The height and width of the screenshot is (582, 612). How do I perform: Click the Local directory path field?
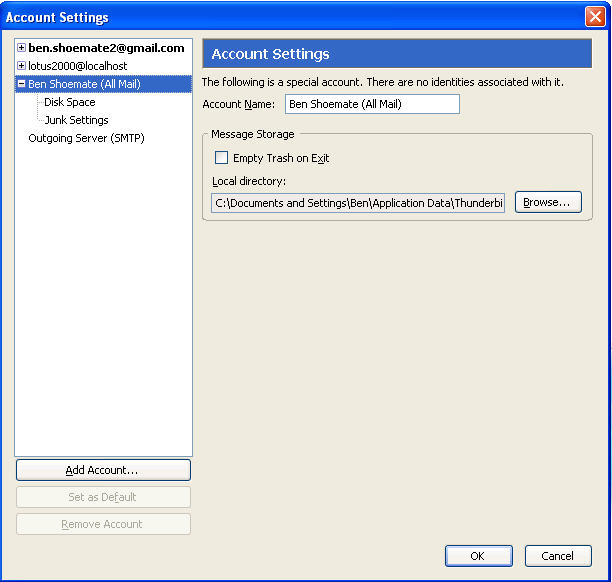[358, 203]
